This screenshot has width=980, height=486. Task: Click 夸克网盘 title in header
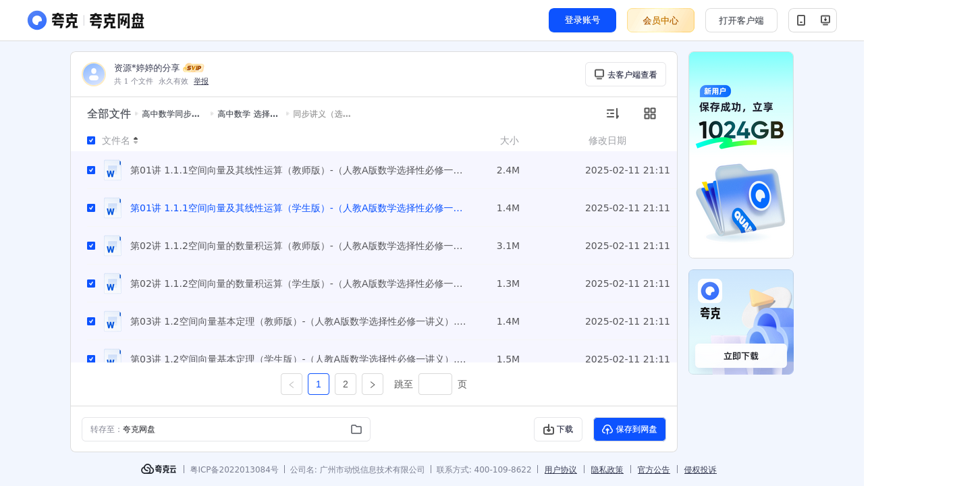[x=117, y=20]
